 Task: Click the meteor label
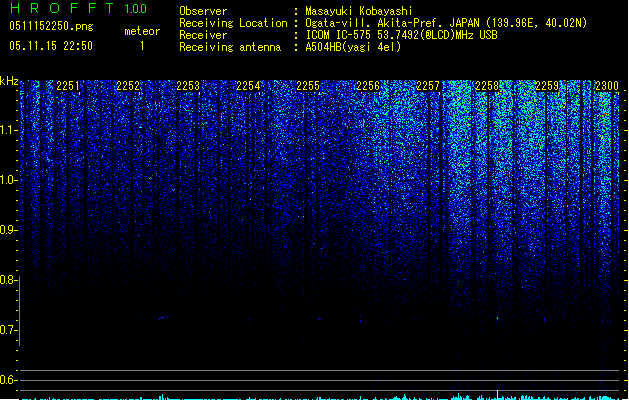[x=142, y=31]
